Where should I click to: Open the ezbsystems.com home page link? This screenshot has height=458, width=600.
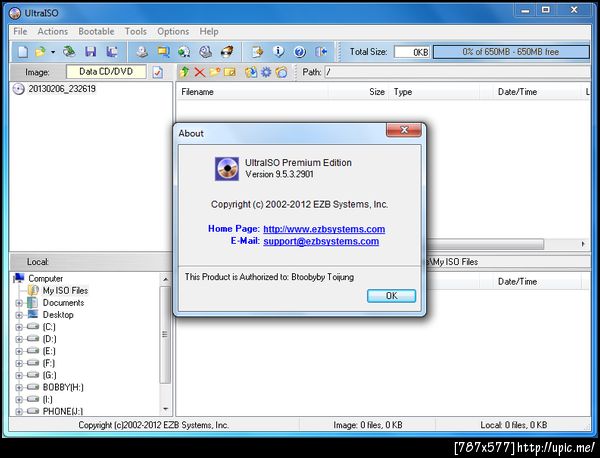coord(324,229)
